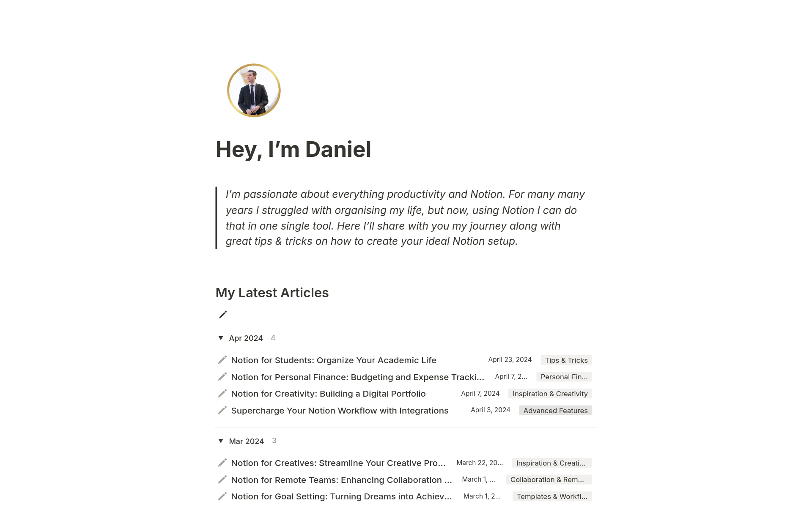Click the pencil icon beside 'Notion for Creatives'

[x=222, y=463]
